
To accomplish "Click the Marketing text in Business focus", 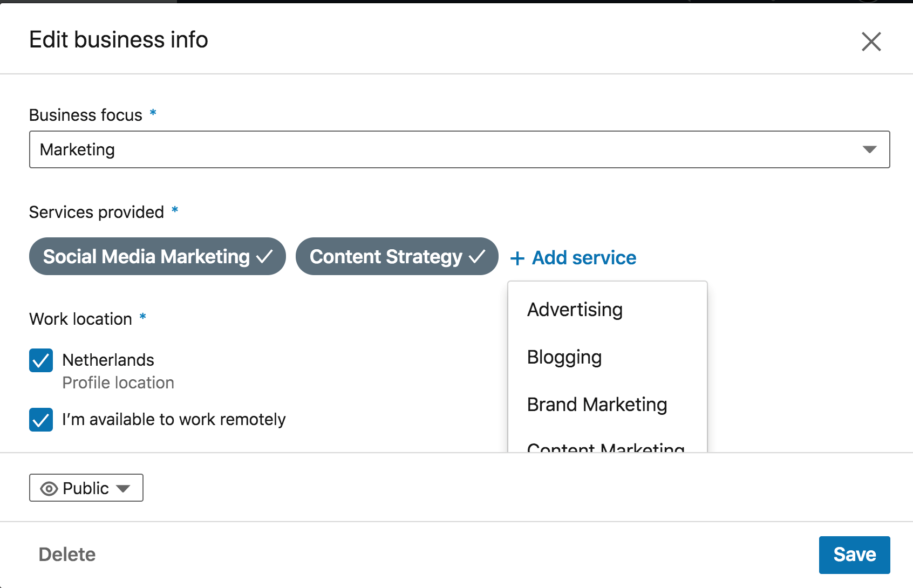I will click(77, 149).
